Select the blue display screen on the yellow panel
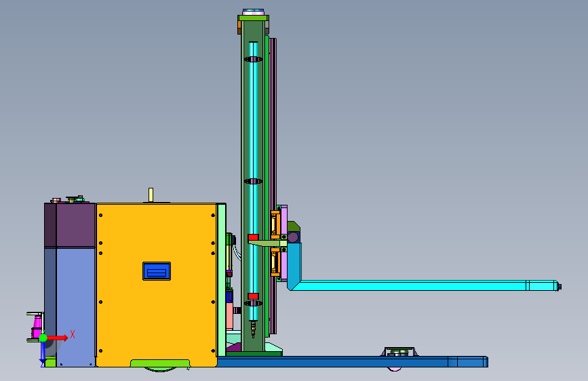 click(157, 271)
